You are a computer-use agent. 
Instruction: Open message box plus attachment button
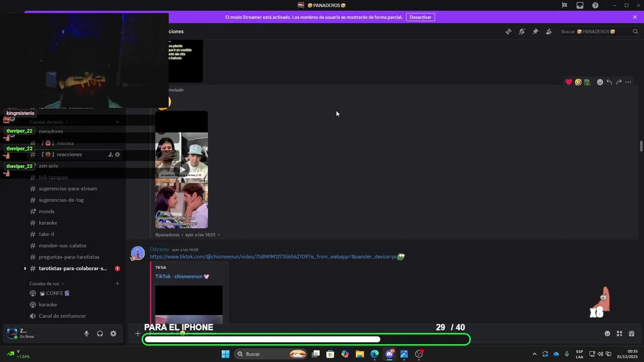pos(137,333)
